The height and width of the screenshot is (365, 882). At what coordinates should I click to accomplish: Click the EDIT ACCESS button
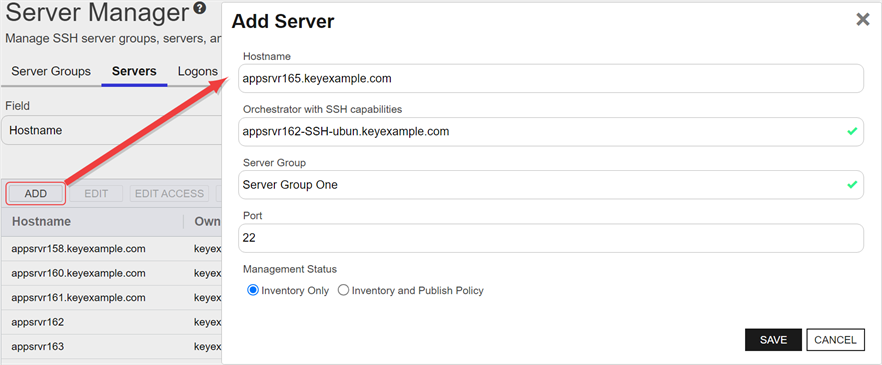[x=169, y=193]
